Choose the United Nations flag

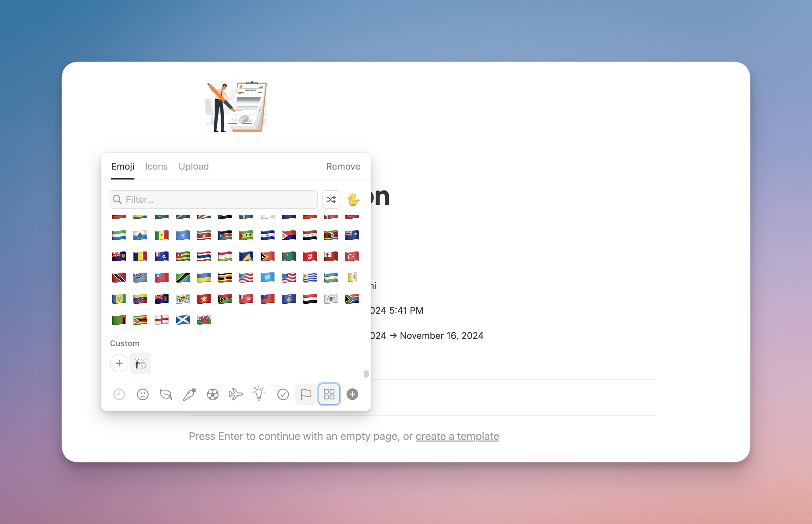point(267,278)
